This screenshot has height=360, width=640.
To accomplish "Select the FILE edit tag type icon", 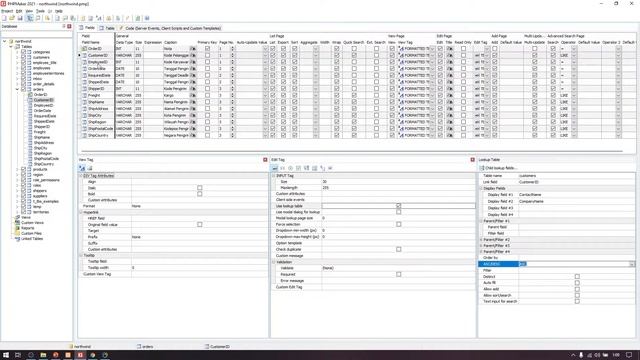I will pyautogui.click(x=322, y=168).
